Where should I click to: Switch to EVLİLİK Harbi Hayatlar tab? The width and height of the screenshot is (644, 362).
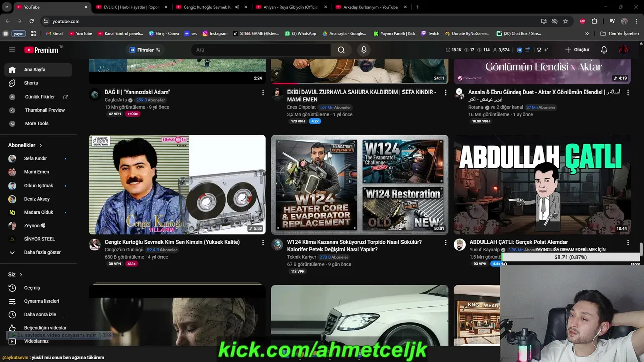(x=131, y=7)
